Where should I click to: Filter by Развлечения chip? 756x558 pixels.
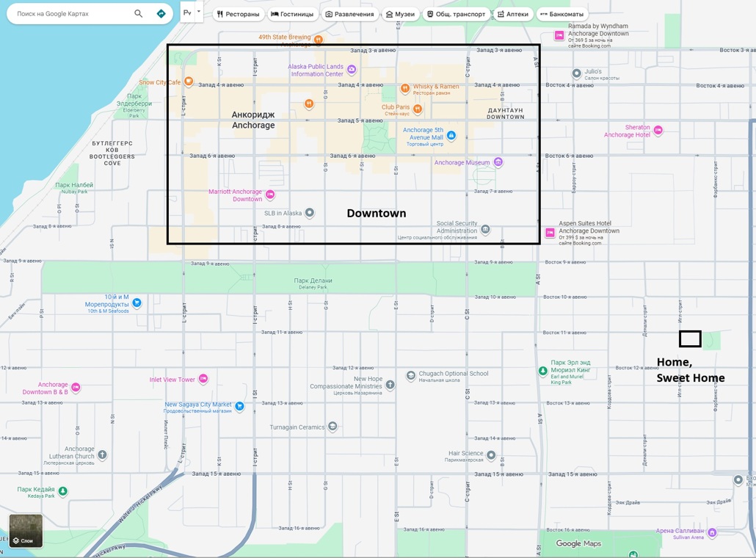tap(350, 14)
